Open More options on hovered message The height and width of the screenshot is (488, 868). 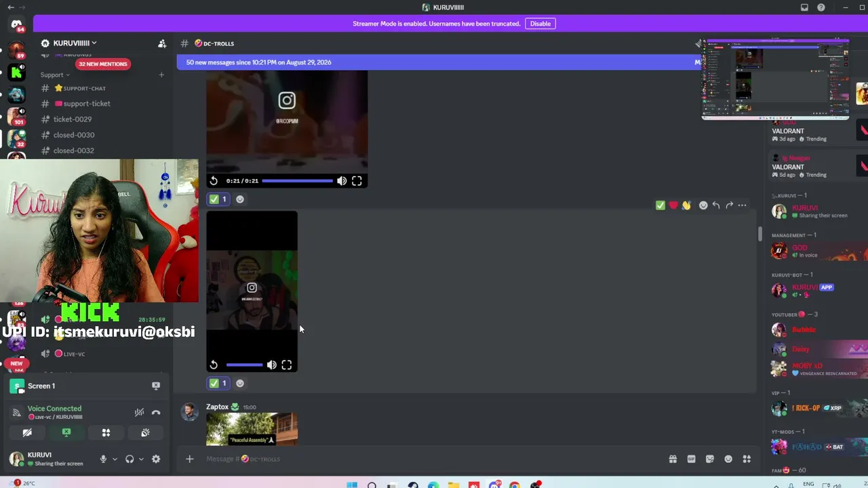click(x=742, y=205)
